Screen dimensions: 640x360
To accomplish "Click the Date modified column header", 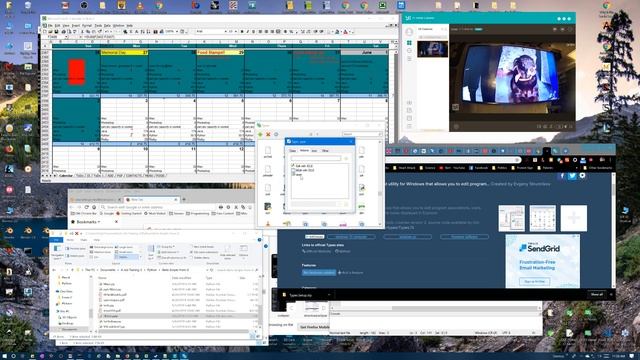I will [x=182, y=278].
